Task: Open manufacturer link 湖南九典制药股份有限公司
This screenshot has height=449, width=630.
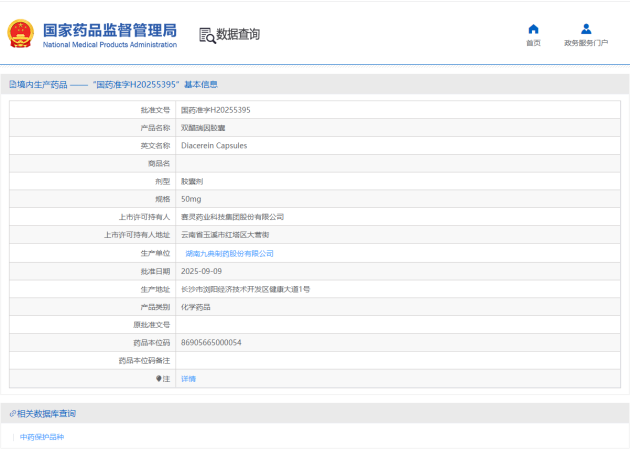Action: [x=229, y=254]
